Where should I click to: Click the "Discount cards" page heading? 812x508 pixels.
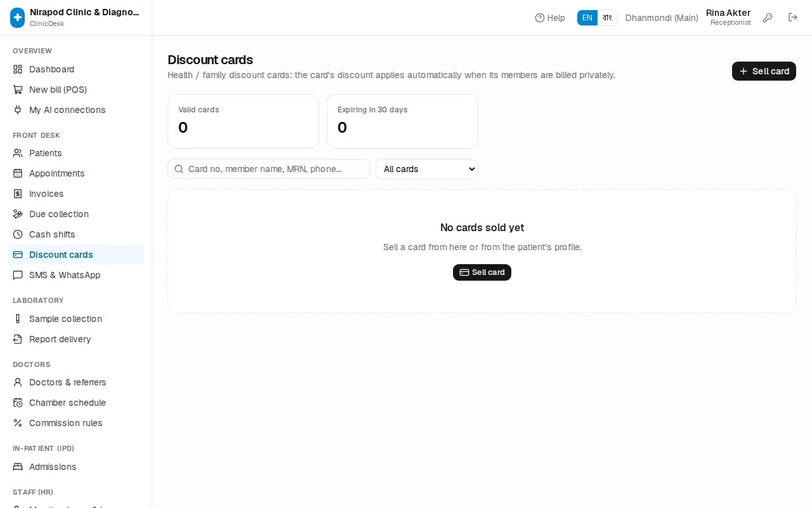(210, 60)
